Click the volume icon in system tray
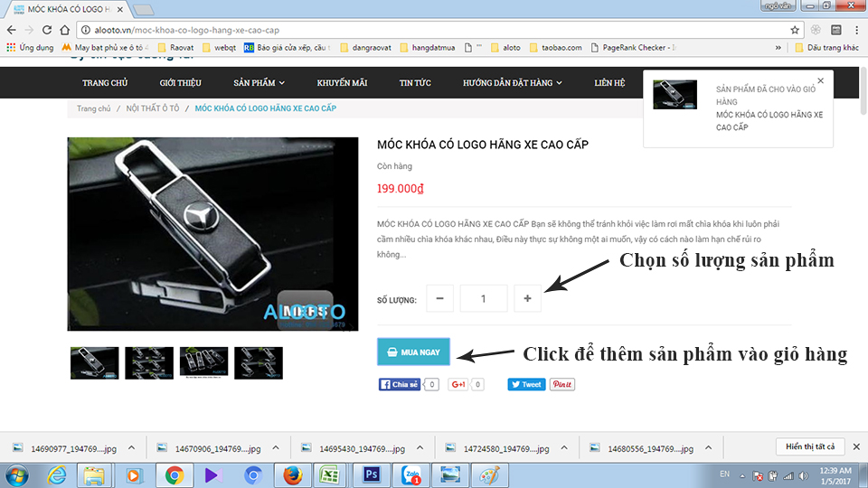The image size is (868, 488). pos(803,476)
